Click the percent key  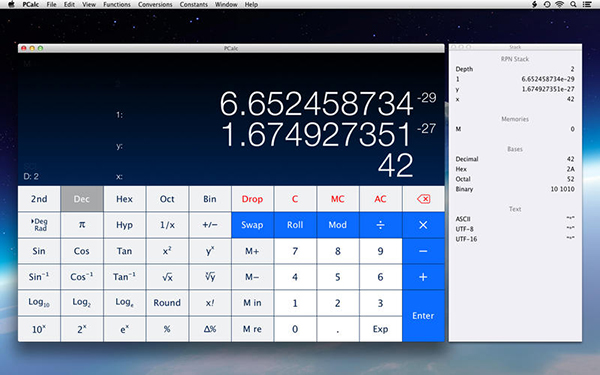click(x=167, y=329)
